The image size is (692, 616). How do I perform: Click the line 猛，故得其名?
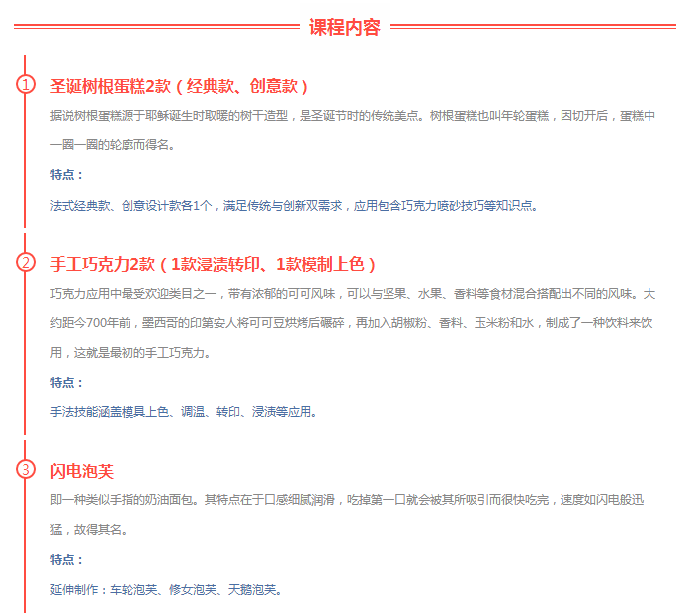coord(89,530)
